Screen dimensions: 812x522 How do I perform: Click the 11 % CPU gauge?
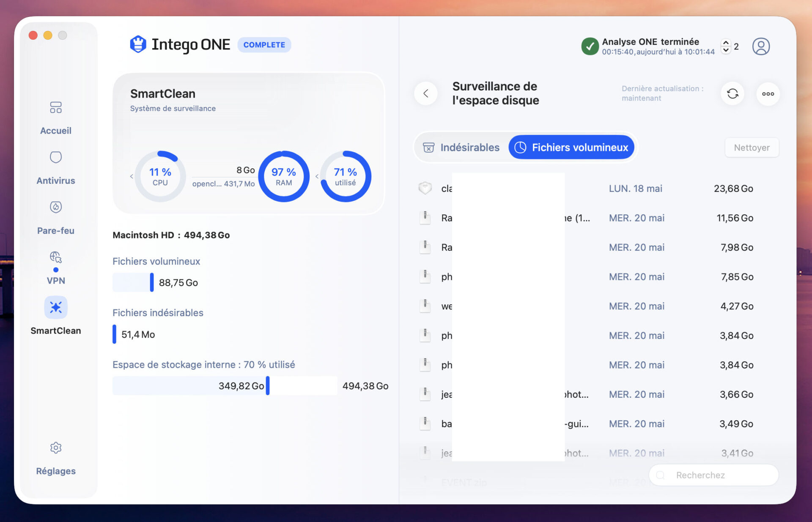160,176
